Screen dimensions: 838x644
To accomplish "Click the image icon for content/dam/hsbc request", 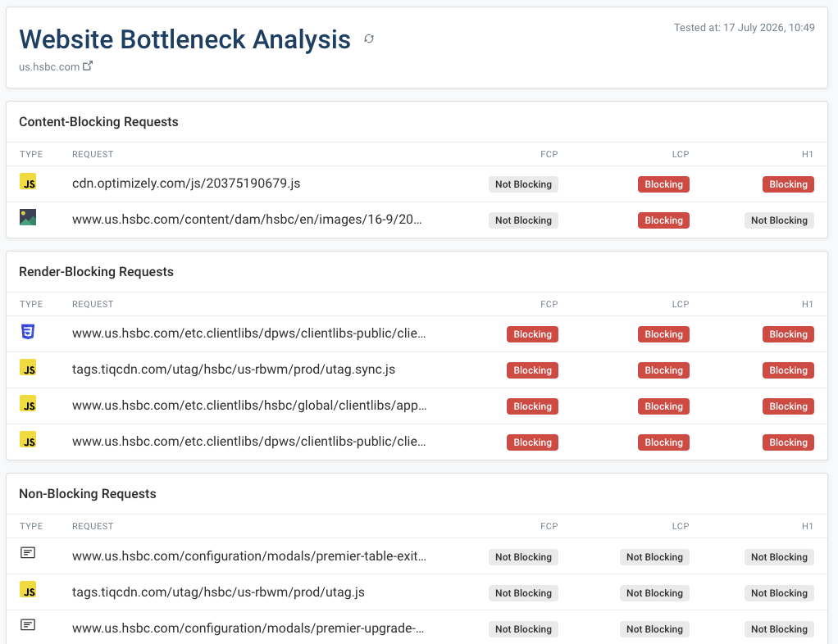I will [x=28, y=217].
